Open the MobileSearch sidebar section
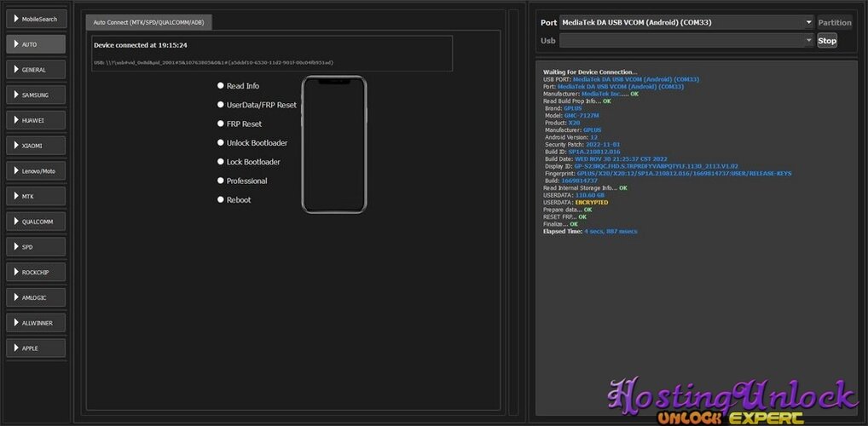The width and height of the screenshot is (868, 426). (x=36, y=19)
